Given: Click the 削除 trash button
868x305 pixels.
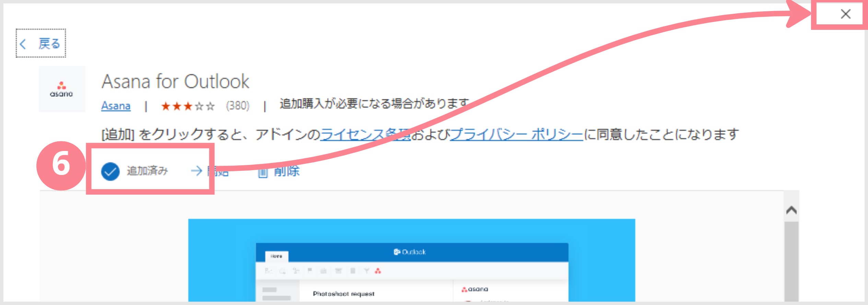Looking at the screenshot, I should click(x=279, y=171).
